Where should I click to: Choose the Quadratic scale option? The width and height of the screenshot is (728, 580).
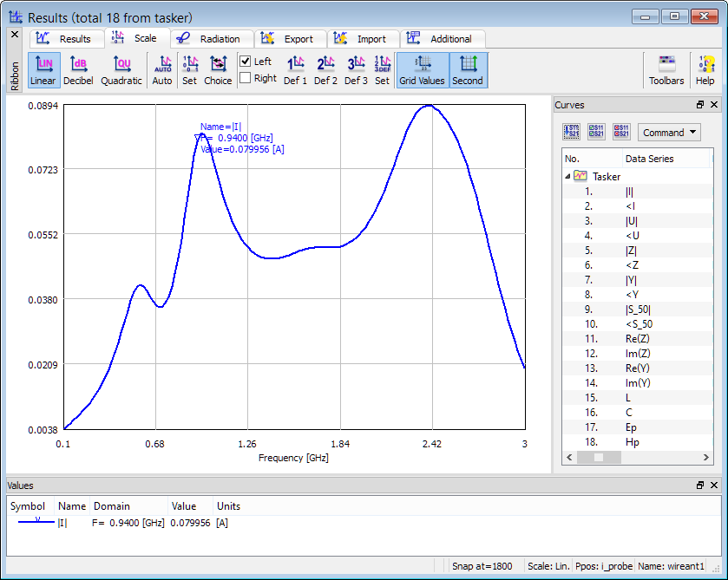[x=121, y=69]
